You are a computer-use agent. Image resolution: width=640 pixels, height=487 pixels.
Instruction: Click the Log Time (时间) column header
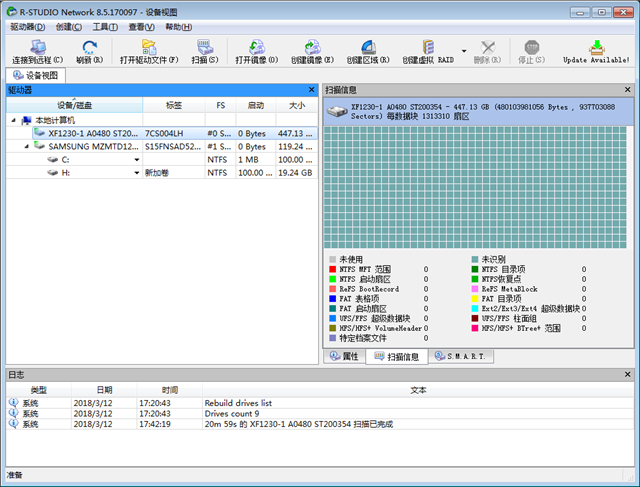[169, 390]
